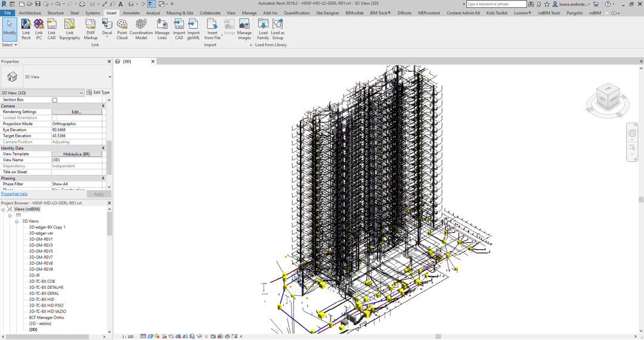644x340 pixels.
Task: Click Import CAD icon
Action: click(179, 29)
